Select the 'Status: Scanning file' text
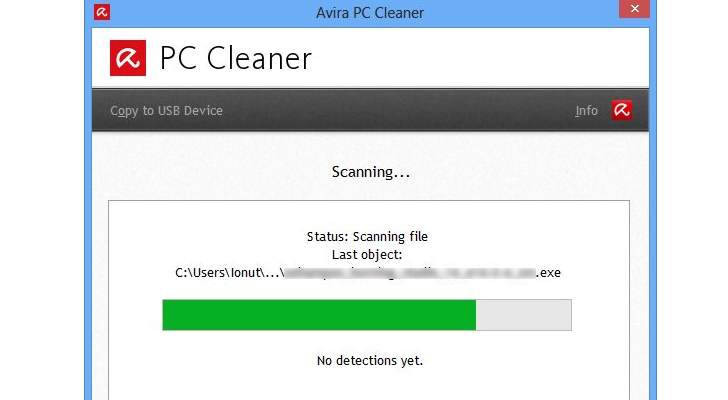This screenshot has height=400, width=728. [x=367, y=237]
